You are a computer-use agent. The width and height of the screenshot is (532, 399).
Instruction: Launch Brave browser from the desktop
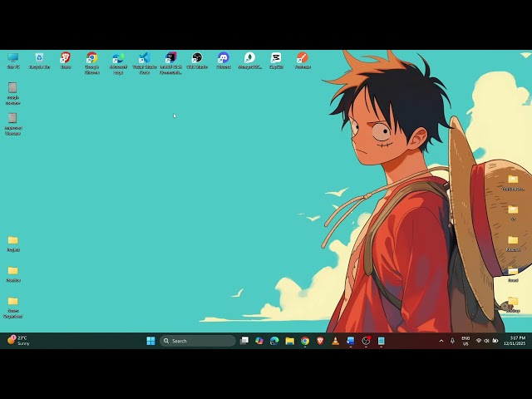pyautogui.click(x=66, y=58)
